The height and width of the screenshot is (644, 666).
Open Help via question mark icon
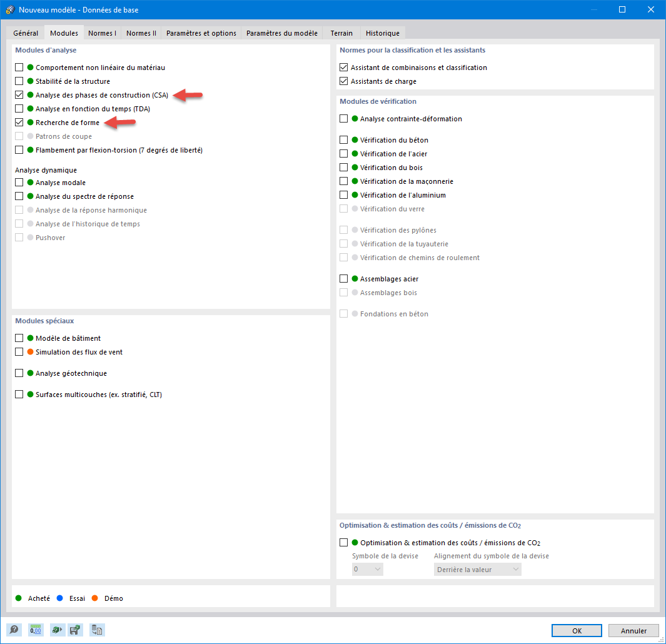(14, 630)
